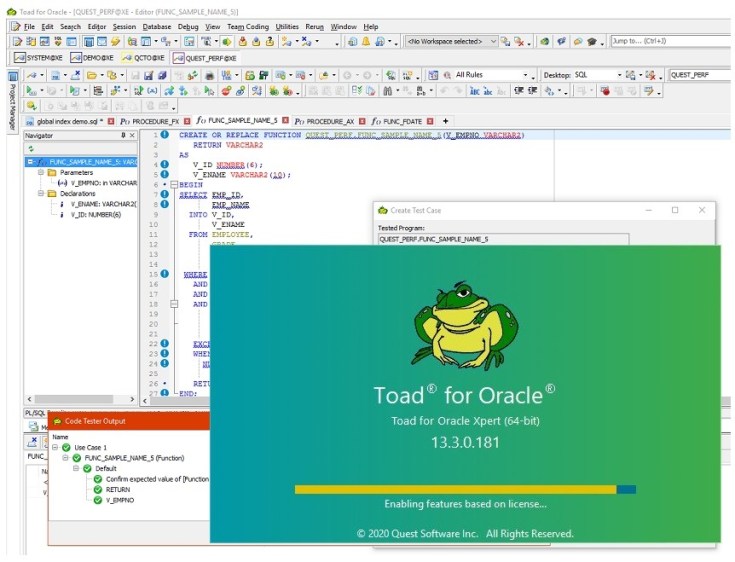Click the speech bubbles community icon
The width and height of the screenshot is (735, 562).
click(x=578, y=42)
